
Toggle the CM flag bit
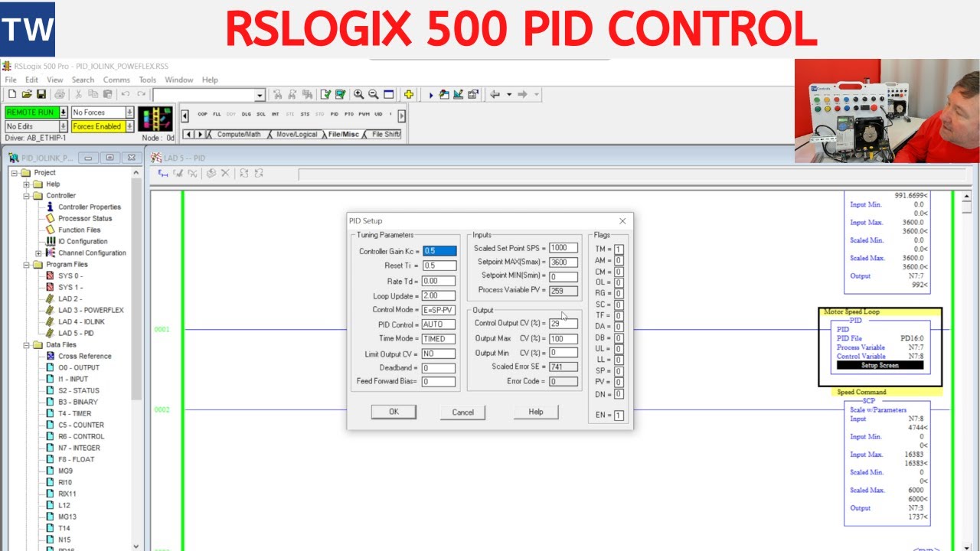point(619,272)
